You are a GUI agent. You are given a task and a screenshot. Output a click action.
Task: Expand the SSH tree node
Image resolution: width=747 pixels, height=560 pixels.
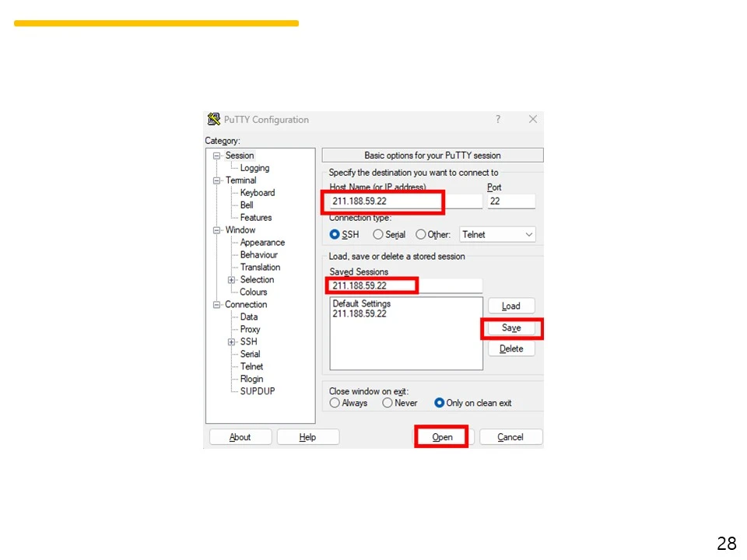tap(232, 342)
